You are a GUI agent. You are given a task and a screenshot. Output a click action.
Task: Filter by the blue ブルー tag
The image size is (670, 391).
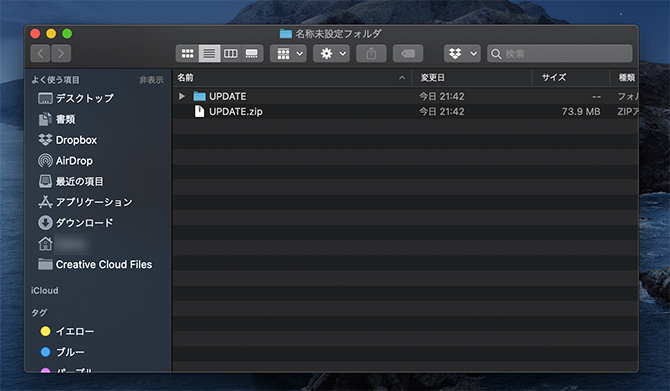point(62,352)
